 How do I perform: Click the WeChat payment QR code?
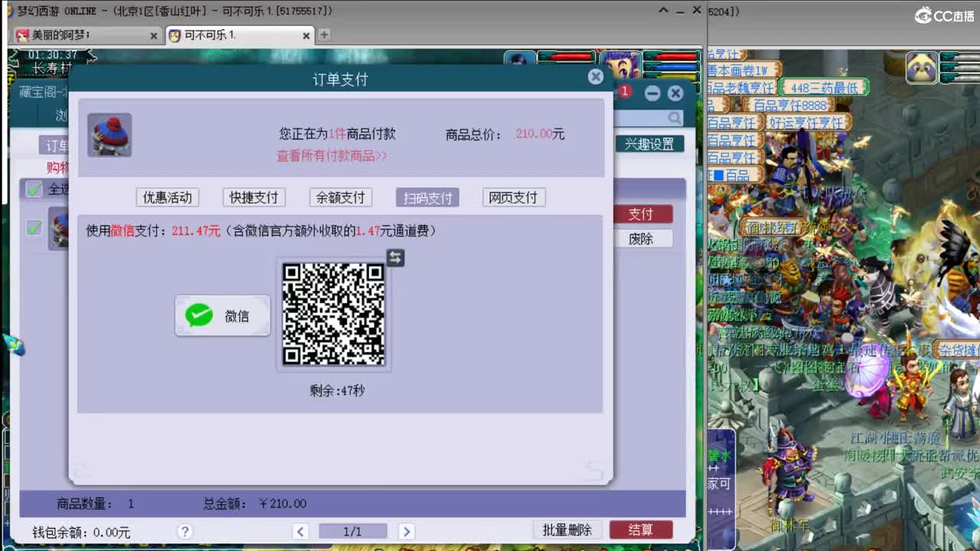pyautogui.click(x=334, y=315)
